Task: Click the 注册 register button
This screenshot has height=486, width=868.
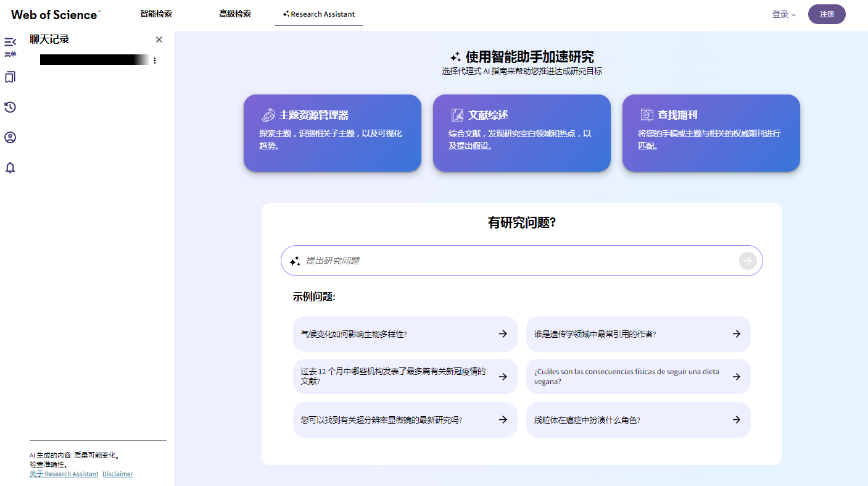Action: point(827,14)
